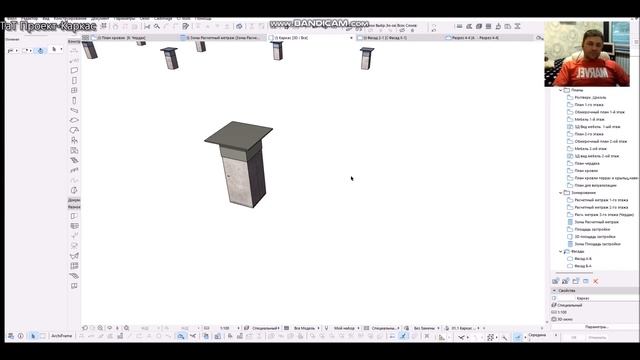Open Мебель 2-ой этаж view
This screenshot has height=360, width=640.
pos(590,149)
